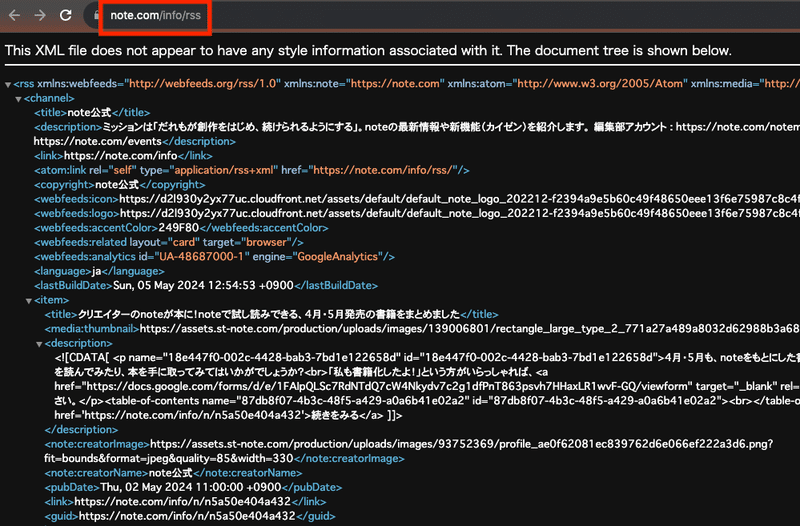The image size is (800, 526).
Task: Select the media:thumbnail assets.st-note.com URL
Action: point(469,329)
